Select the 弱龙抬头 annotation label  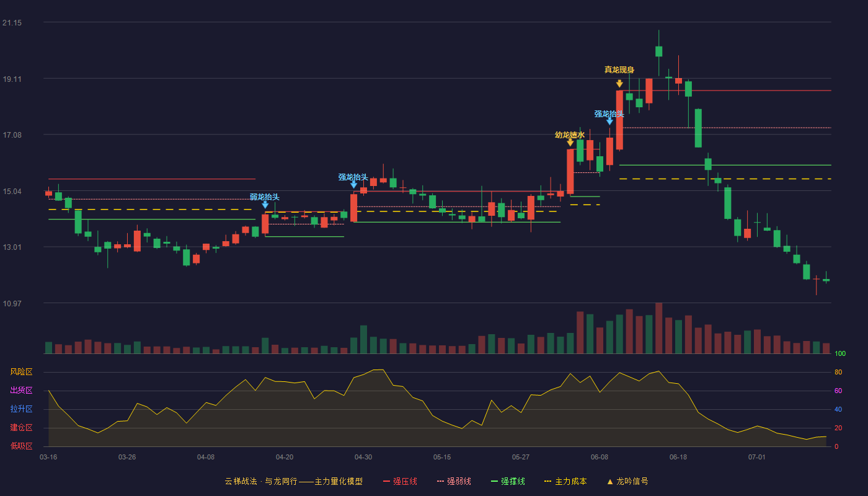[x=265, y=197]
